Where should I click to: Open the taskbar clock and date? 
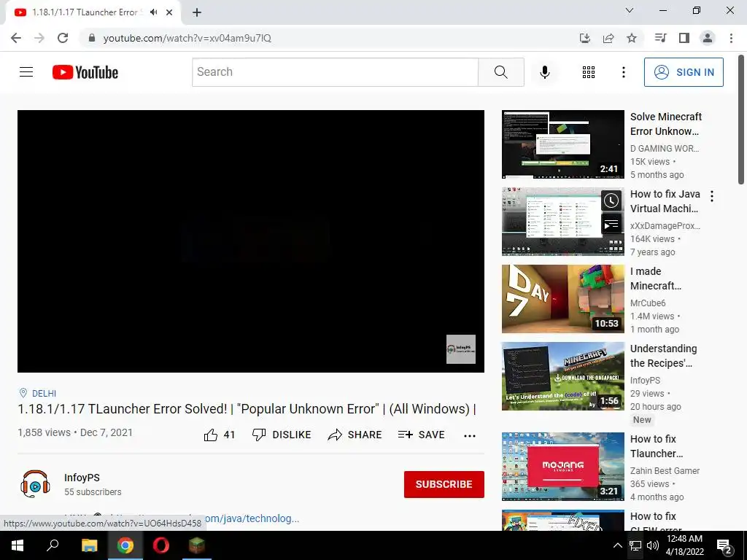[684, 545]
